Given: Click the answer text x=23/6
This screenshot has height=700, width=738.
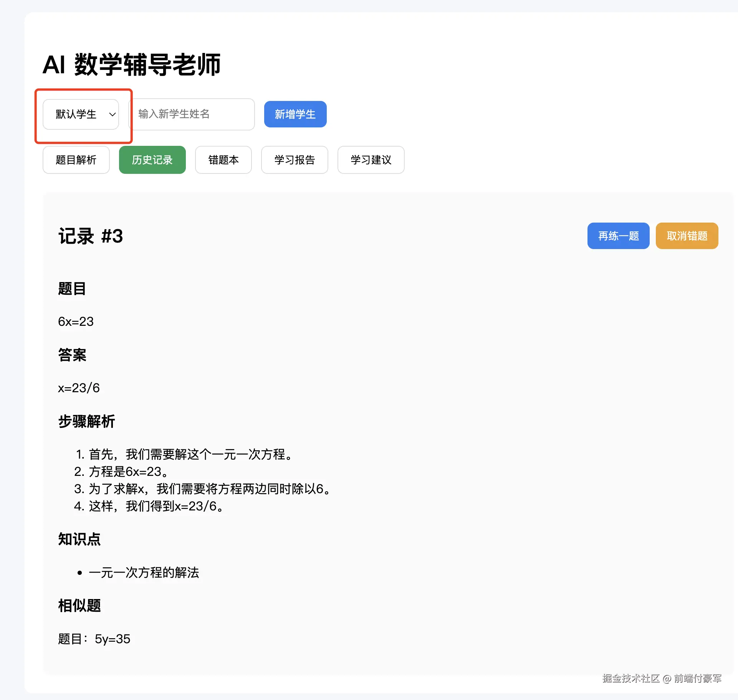Looking at the screenshot, I should pyautogui.click(x=79, y=388).
